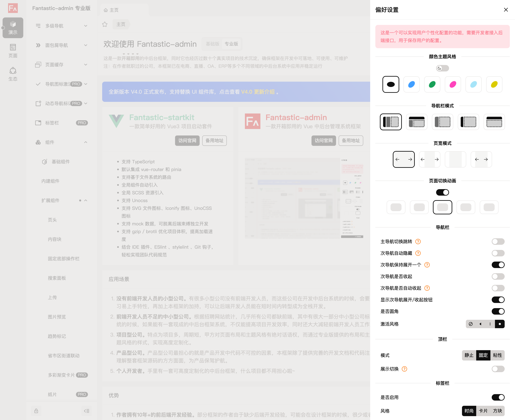
Task: Disable 次导航保持展开一个 switch
Action: pos(498,265)
